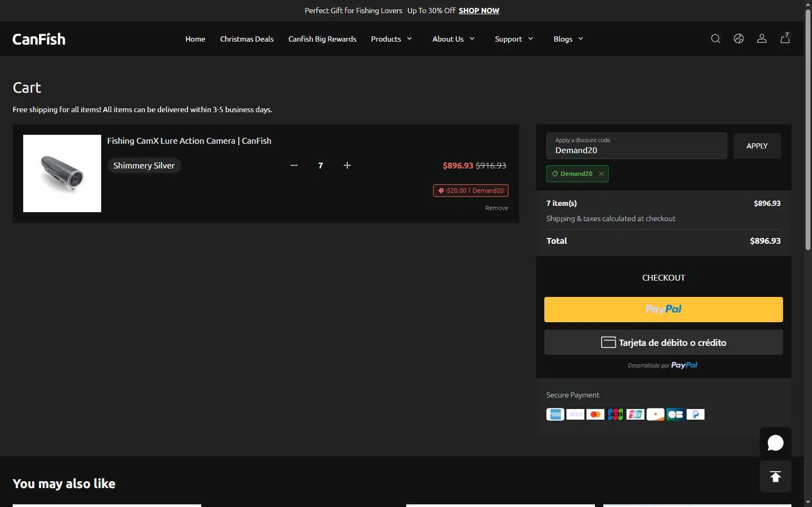The height and width of the screenshot is (507, 812).
Task: Open Fishing CamX Lure Action Camera title
Action: (x=189, y=141)
